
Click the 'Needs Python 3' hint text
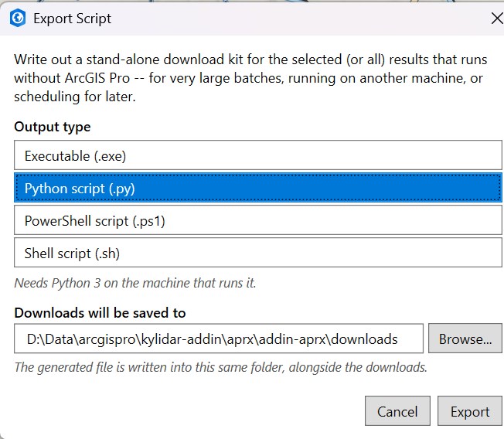pos(135,283)
